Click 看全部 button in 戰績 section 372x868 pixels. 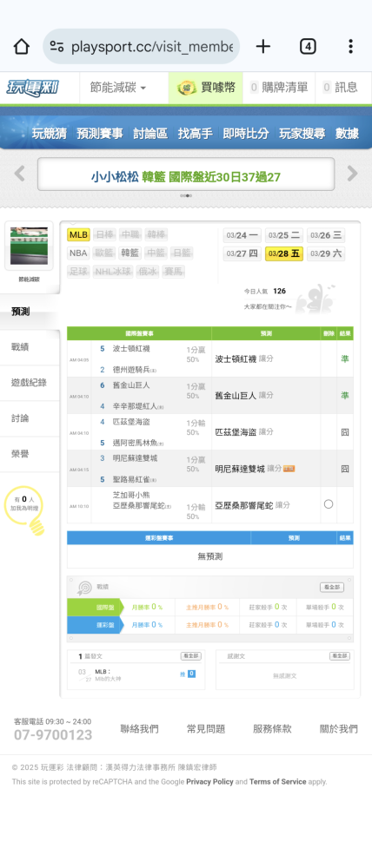click(x=331, y=588)
